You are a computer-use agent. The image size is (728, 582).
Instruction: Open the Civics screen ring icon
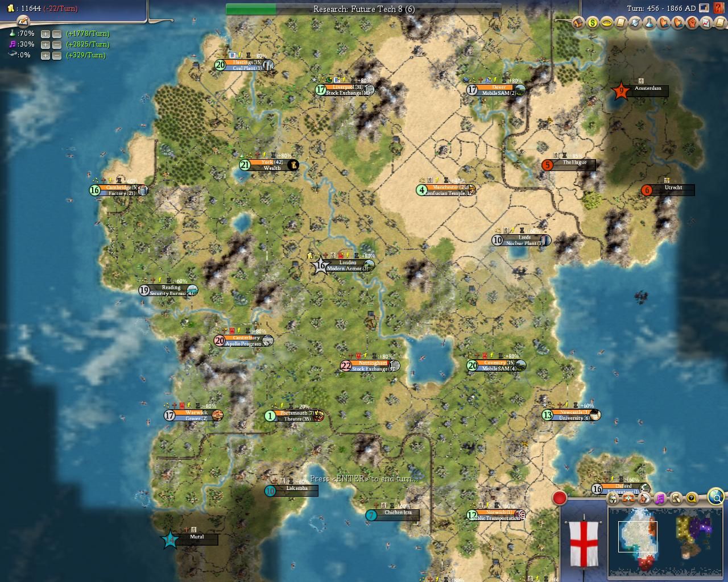(607, 23)
